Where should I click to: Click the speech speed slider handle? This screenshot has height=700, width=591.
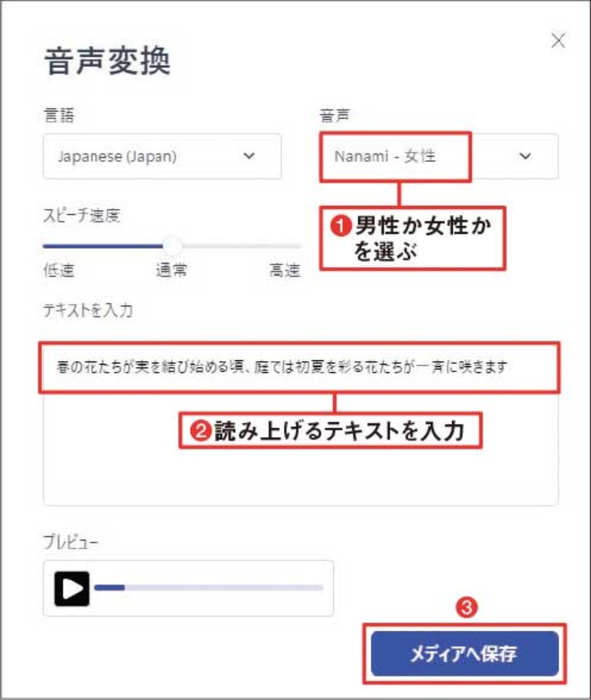[x=172, y=246]
